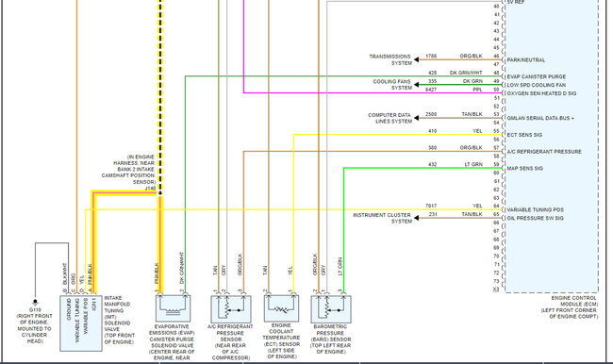Click circuit number 2500
Image resolution: width=613 pixels, height=364 pixels.
pyautogui.click(x=431, y=114)
